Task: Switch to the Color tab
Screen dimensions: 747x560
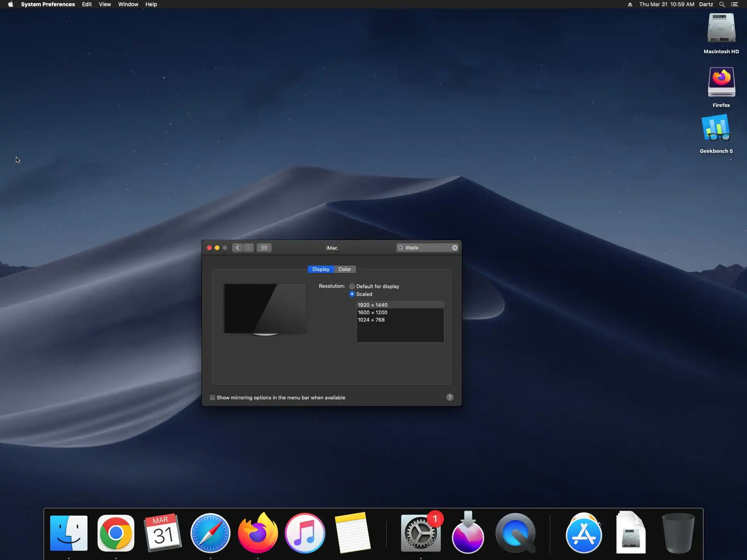Action: [344, 269]
